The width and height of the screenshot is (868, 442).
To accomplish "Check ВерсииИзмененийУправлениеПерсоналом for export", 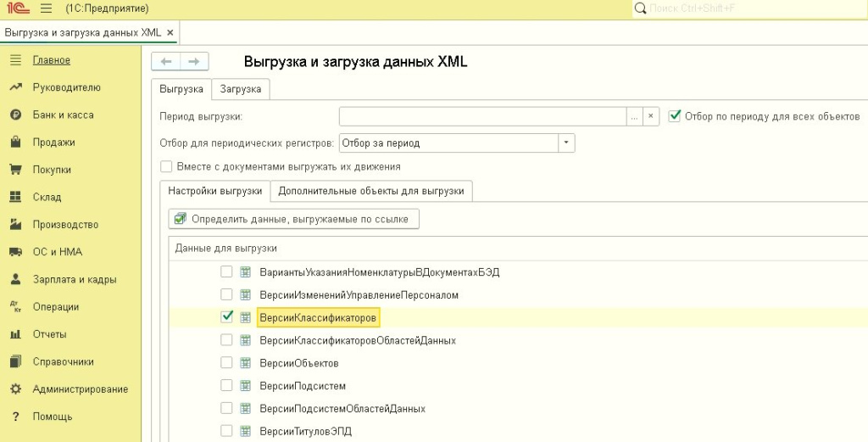I will [x=225, y=294].
